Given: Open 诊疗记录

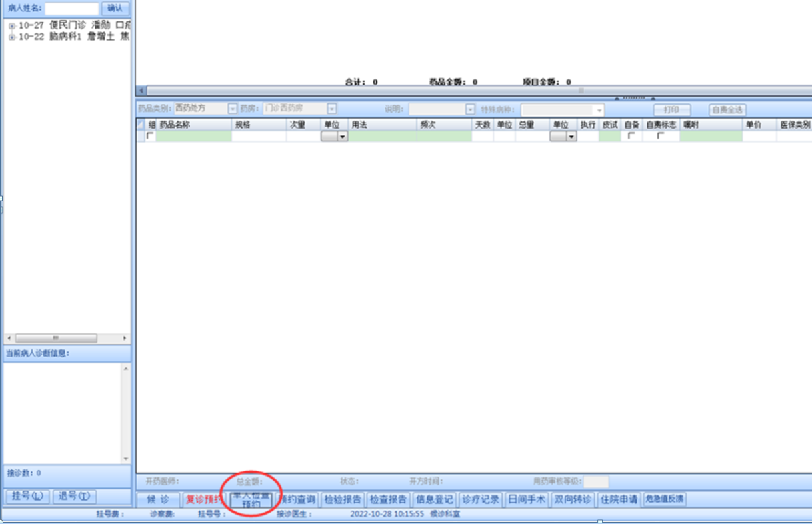Looking at the screenshot, I should click(x=481, y=499).
